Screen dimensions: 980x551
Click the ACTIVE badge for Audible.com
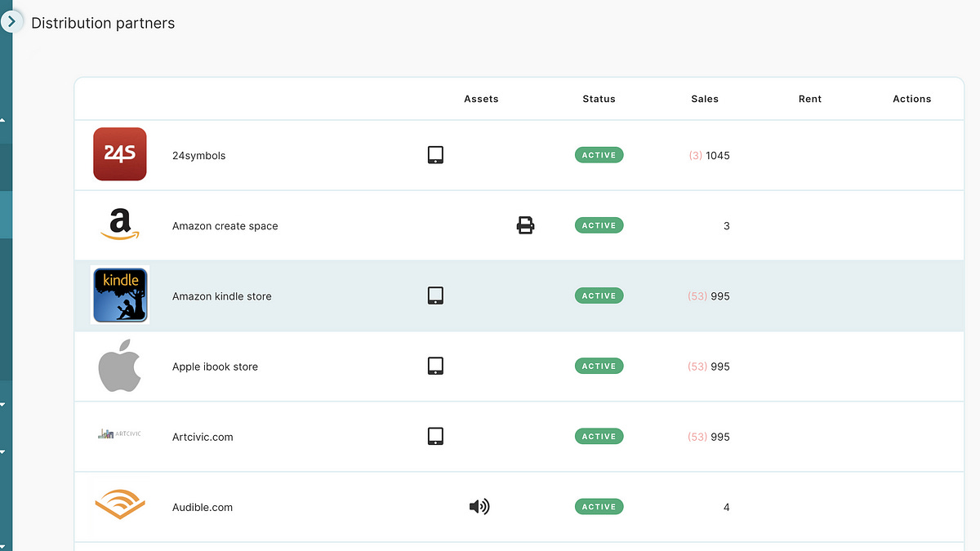pyautogui.click(x=599, y=507)
